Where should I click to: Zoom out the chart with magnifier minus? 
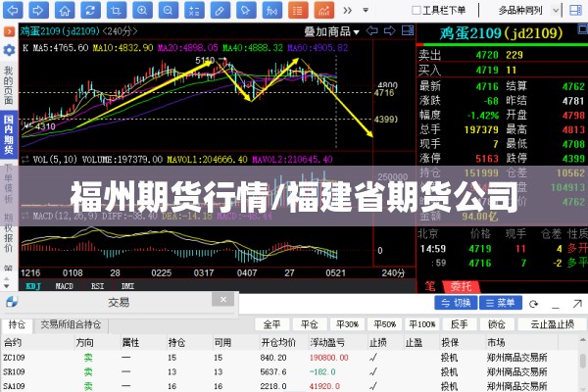tap(168, 10)
